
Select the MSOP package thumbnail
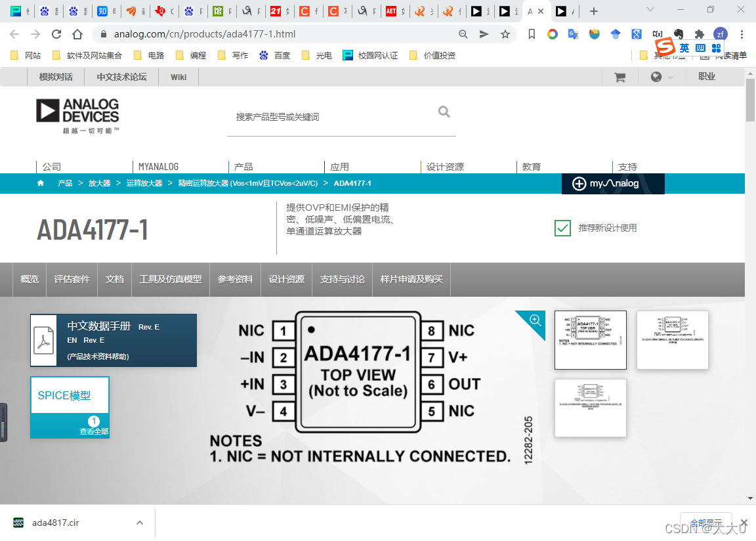[x=673, y=340]
